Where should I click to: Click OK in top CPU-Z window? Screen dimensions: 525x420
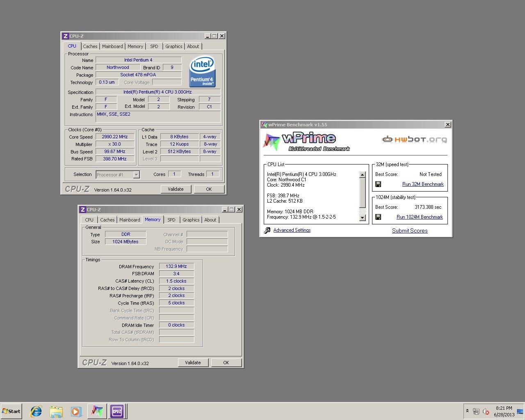click(209, 189)
